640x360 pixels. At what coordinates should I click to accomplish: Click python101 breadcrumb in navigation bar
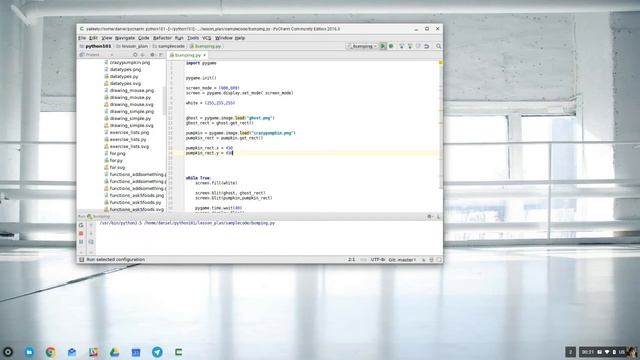(x=95, y=46)
